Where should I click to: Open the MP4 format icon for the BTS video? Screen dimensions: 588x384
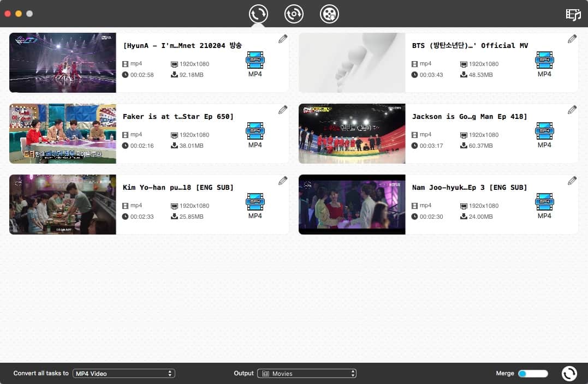click(544, 60)
